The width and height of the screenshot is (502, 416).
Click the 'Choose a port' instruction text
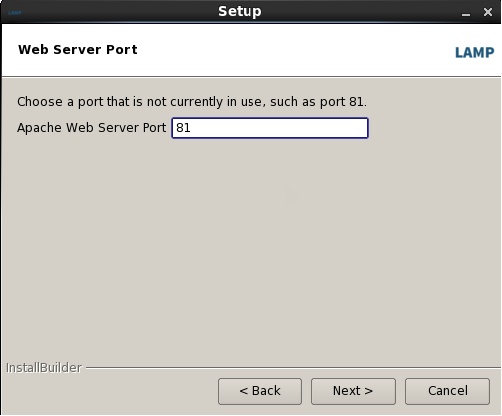point(192,102)
